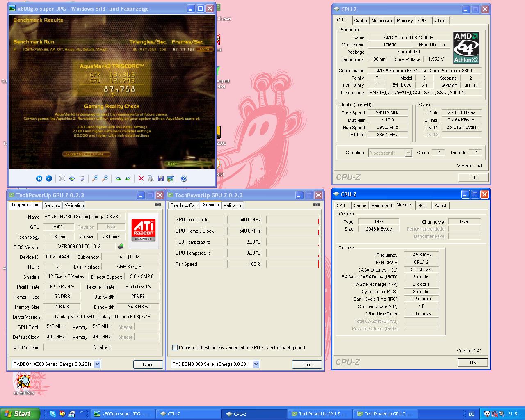Click the Specification field in CPU-Z
Viewport: 525px width, 420px height.
click(x=425, y=71)
